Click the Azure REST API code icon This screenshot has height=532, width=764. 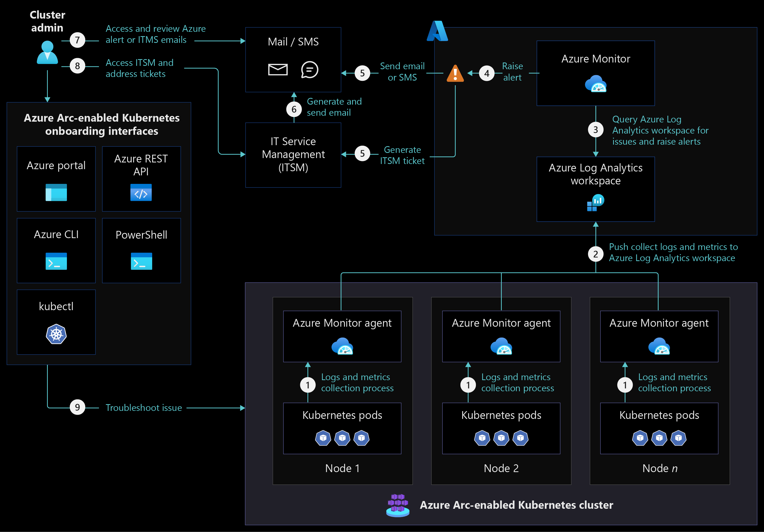click(x=141, y=192)
